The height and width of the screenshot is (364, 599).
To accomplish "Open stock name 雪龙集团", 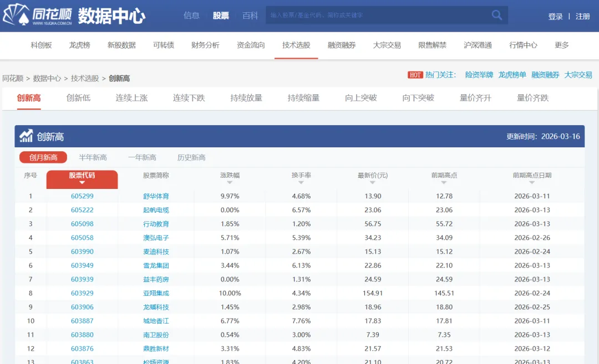I will click(x=156, y=265).
